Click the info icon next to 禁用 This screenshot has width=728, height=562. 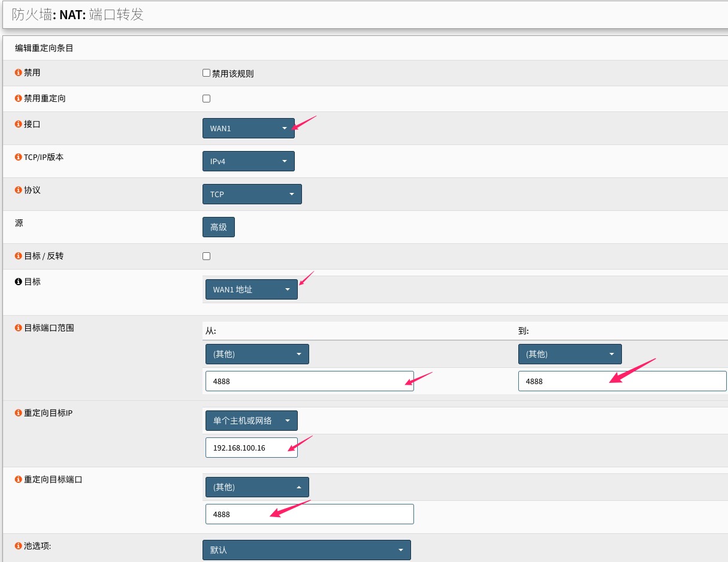tap(19, 72)
